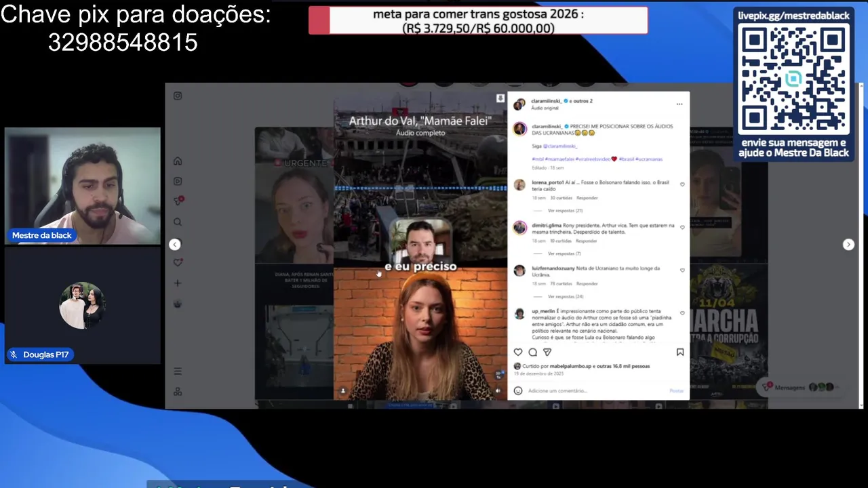Open mabelpalumbo.sp profile in likes line
The image size is (868, 488).
coord(570,366)
